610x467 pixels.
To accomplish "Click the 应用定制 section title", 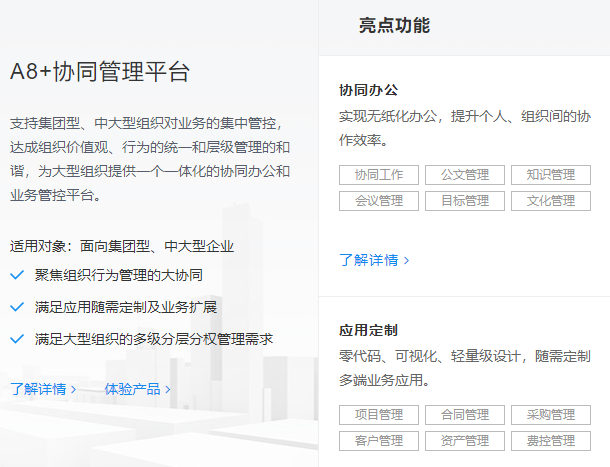I will [369, 330].
